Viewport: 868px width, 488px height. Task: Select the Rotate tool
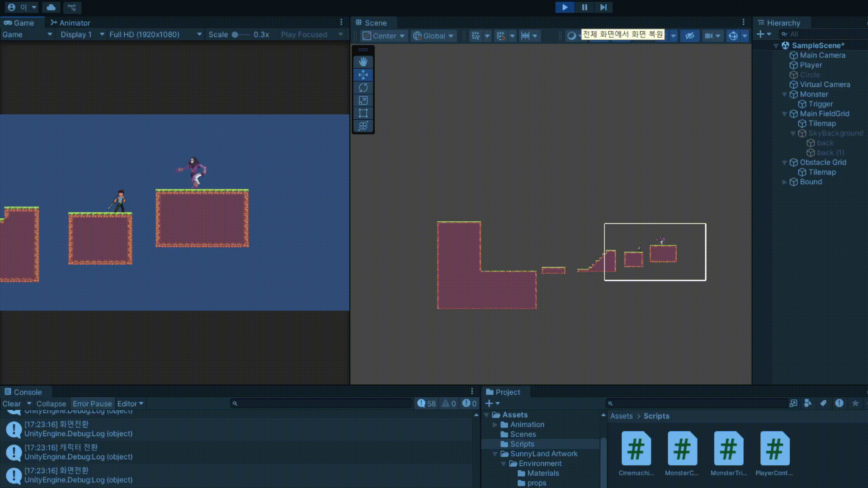[x=363, y=88]
